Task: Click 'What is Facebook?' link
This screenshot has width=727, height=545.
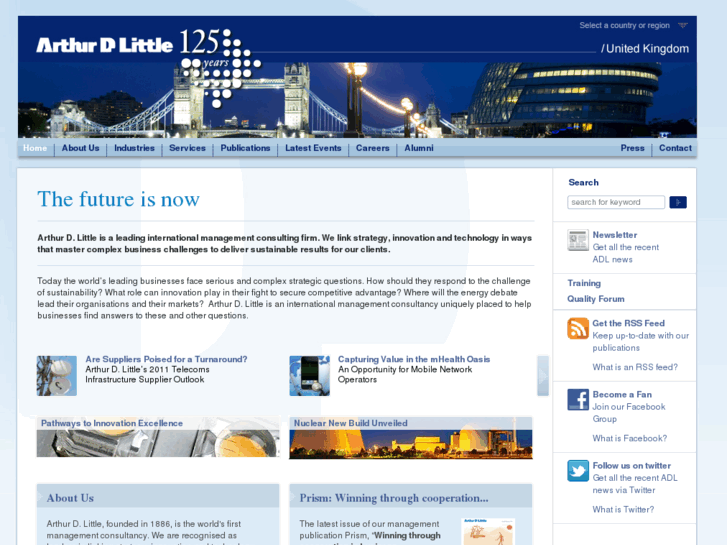Action: tap(629, 438)
